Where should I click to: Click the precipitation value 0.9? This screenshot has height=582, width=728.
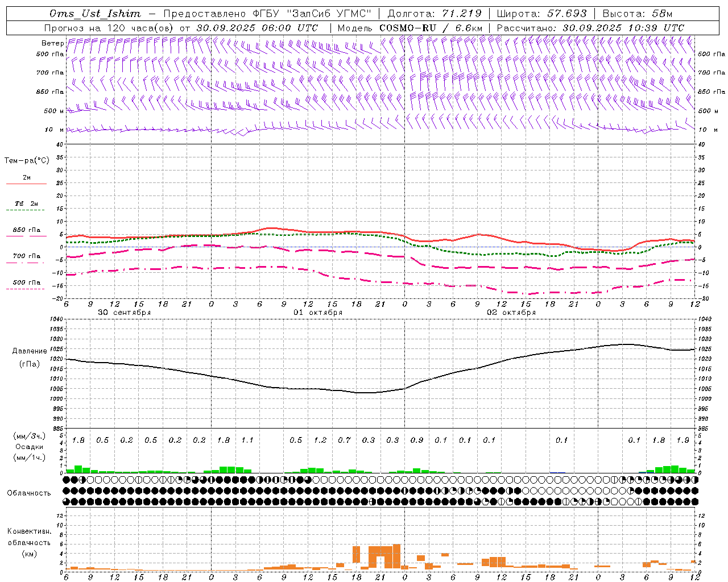pyautogui.click(x=417, y=440)
